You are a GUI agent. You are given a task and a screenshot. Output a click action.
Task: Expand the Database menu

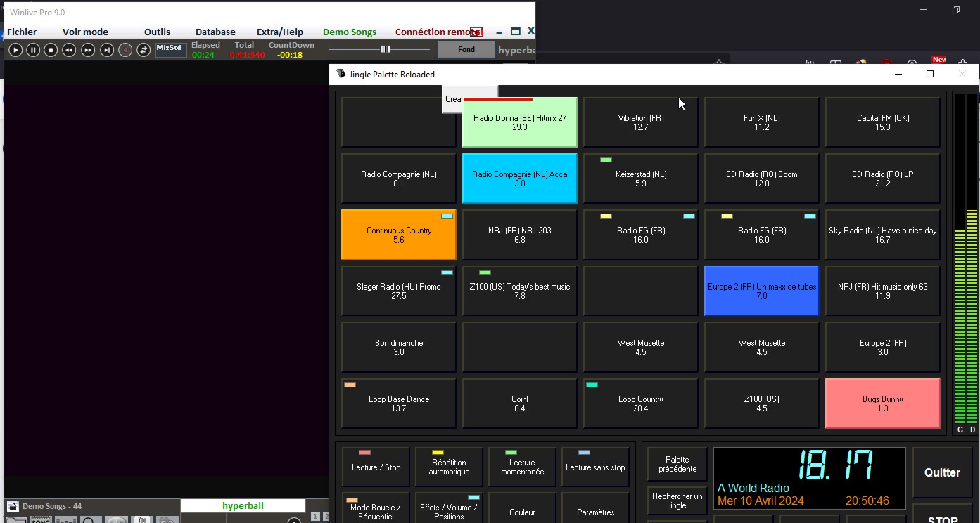[215, 32]
